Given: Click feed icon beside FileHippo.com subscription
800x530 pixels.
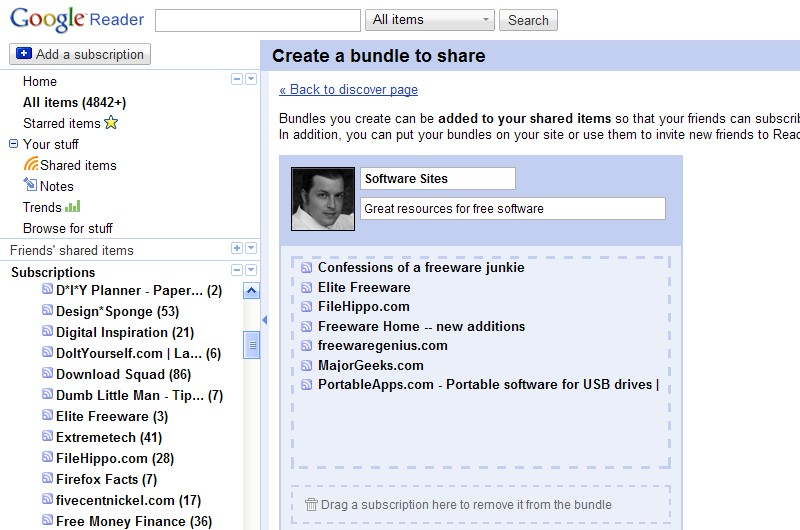Looking at the screenshot, I should coord(47,457).
